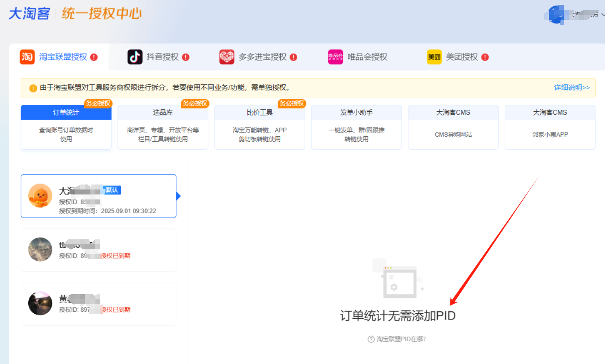
Task: Select the 选品库 authorization card
Action: click(163, 127)
